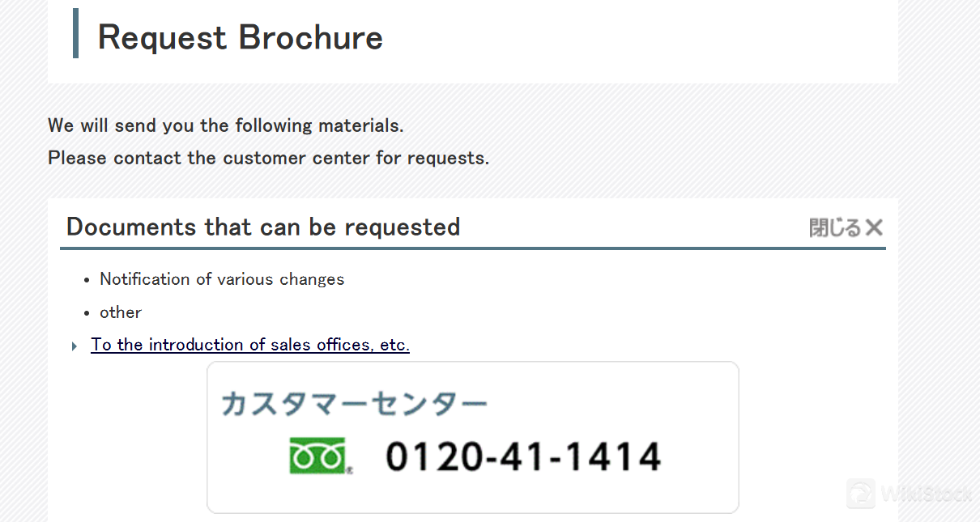Click the bullet before Notification of various changes
The height and width of the screenshot is (522, 980).
pos(87,280)
